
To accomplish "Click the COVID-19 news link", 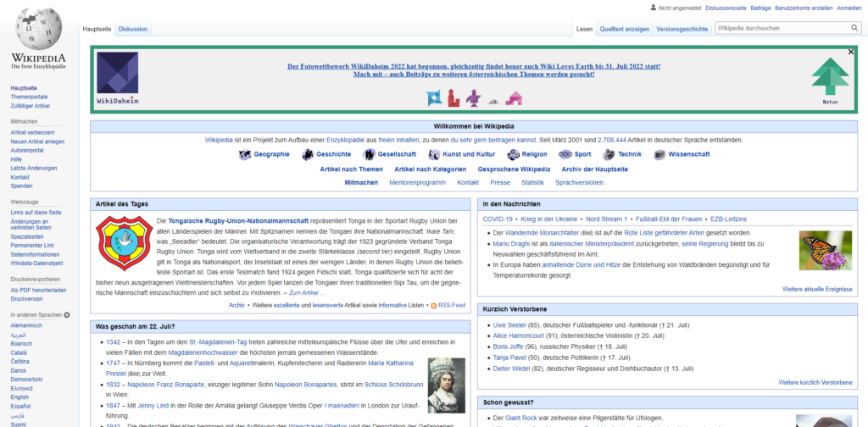I will pyautogui.click(x=497, y=219).
